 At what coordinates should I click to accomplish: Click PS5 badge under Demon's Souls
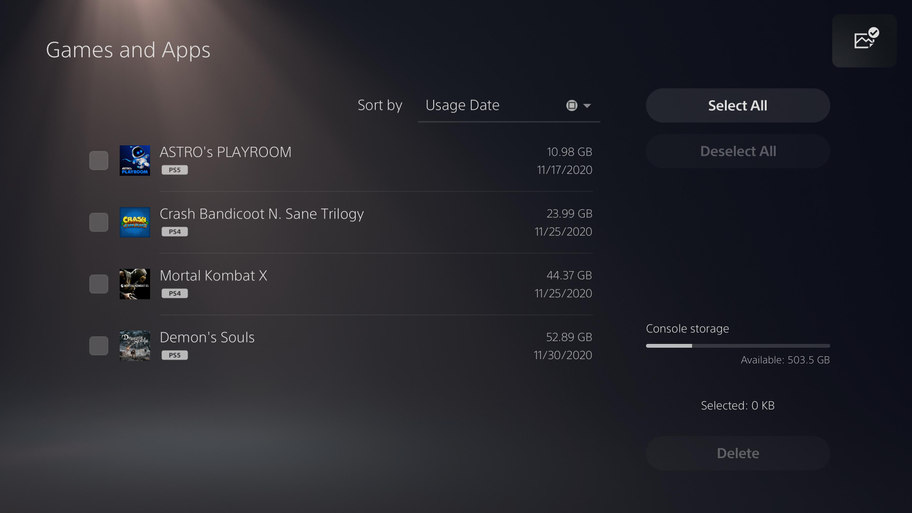click(x=174, y=355)
